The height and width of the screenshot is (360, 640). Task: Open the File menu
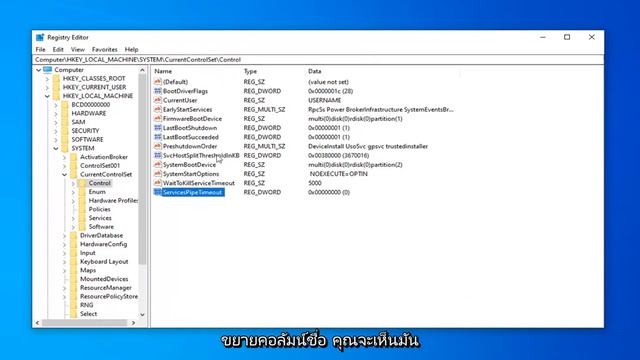point(40,49)
